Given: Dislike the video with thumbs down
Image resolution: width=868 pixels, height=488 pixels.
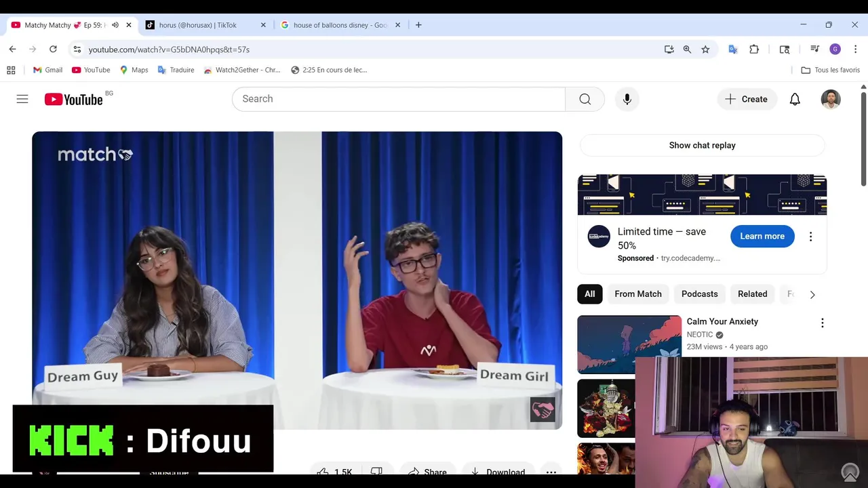Looking at the screenshot, I should click(x=377, y=472).
